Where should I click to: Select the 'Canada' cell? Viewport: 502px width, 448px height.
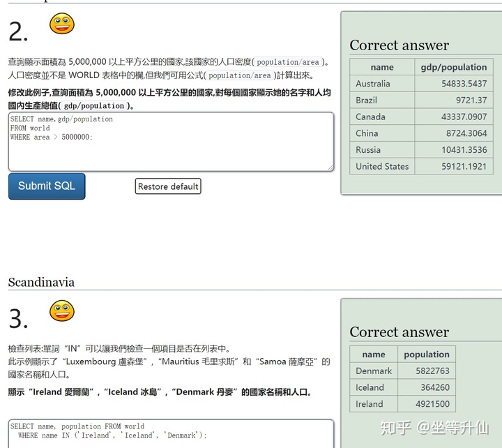point(382,117)
